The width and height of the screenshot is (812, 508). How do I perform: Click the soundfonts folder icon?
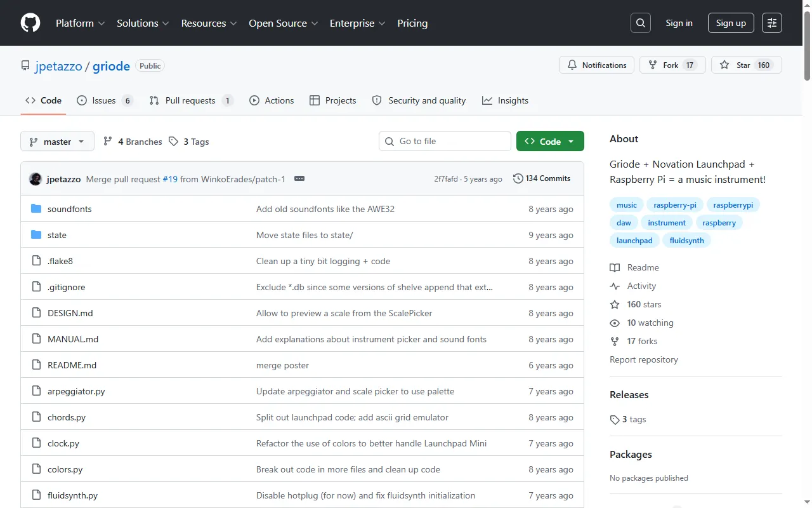[x=36, y=209]
